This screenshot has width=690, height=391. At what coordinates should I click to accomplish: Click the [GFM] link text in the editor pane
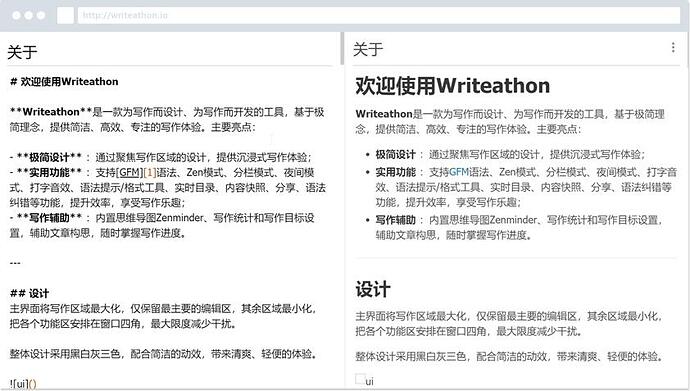(x=129, y=172)
